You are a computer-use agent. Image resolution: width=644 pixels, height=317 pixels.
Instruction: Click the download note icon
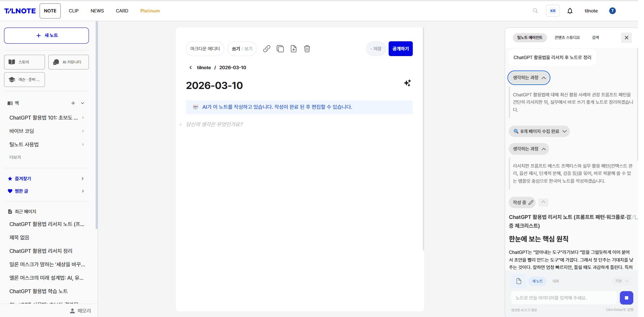click(294, 49)
